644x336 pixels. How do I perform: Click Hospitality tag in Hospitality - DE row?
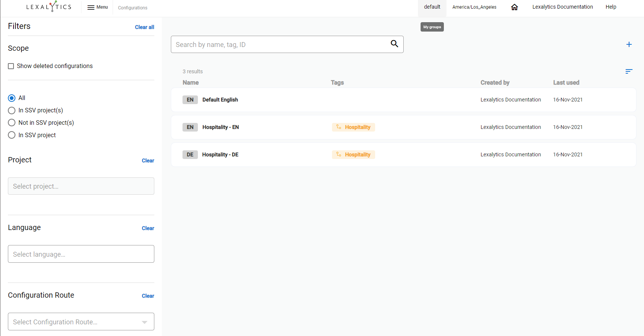(353, 154)
